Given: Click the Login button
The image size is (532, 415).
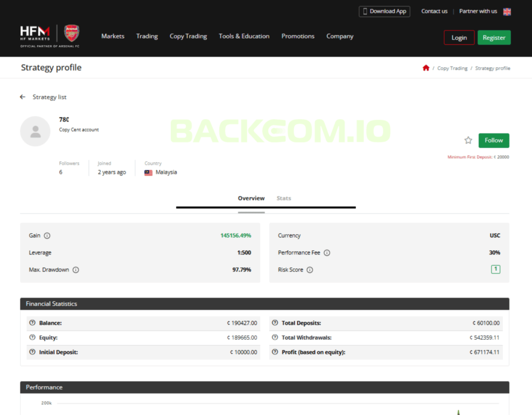Looking at the screenshot, I should 459,37.
